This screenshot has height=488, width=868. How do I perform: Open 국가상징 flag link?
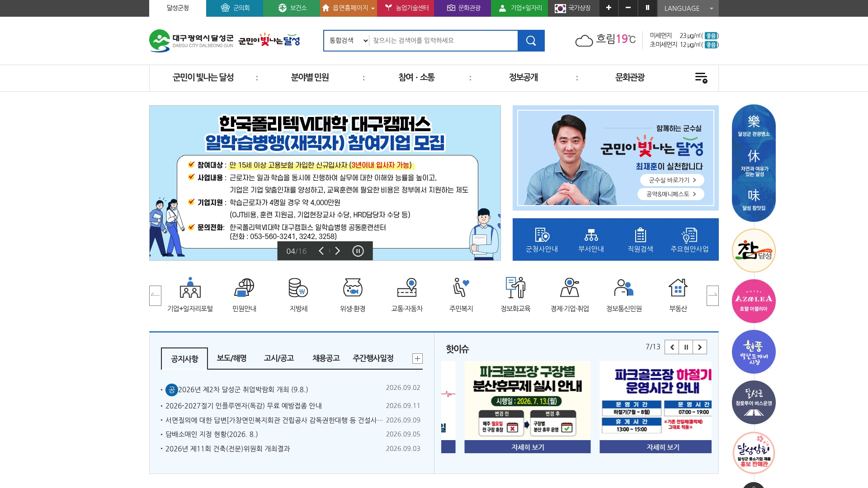pos(573,8)
